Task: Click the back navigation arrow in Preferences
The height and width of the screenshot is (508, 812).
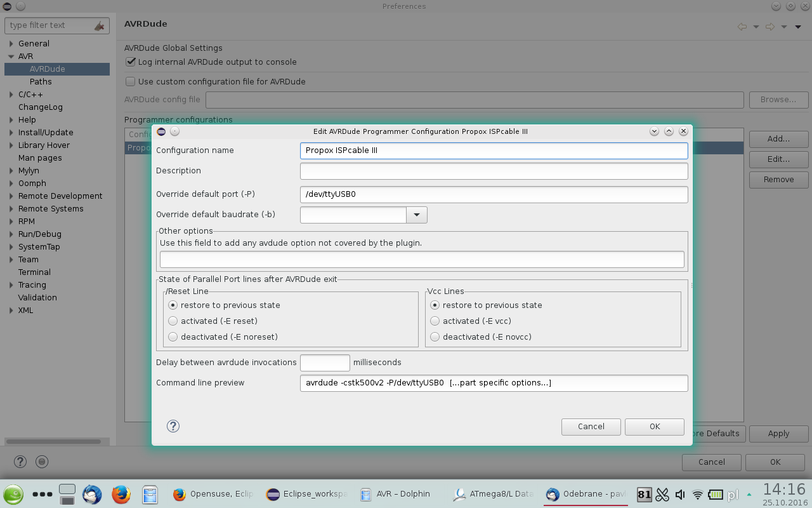Action: pos(742,26)
